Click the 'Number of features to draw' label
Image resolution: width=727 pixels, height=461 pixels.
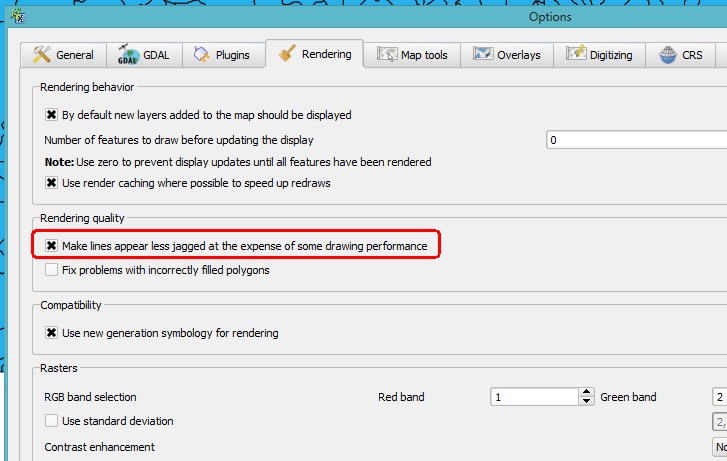179,140
